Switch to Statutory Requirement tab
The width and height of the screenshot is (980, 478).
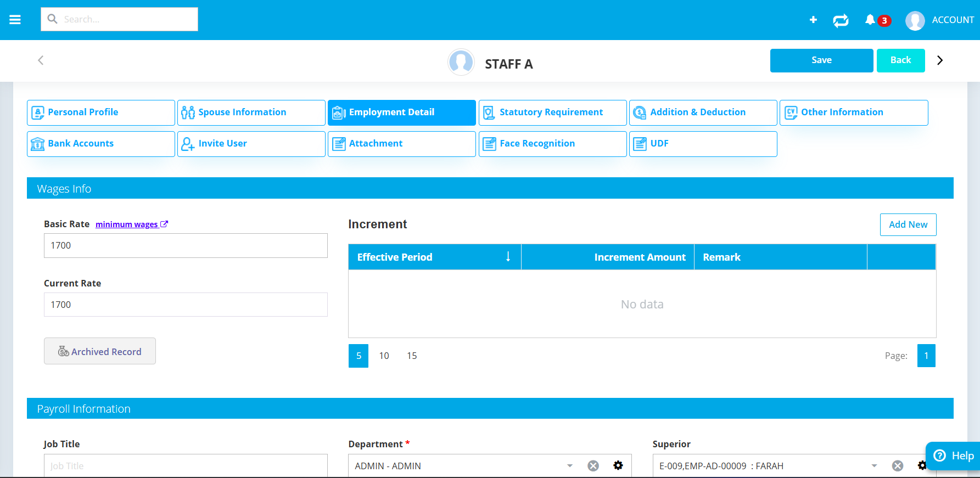pos(552,113)
